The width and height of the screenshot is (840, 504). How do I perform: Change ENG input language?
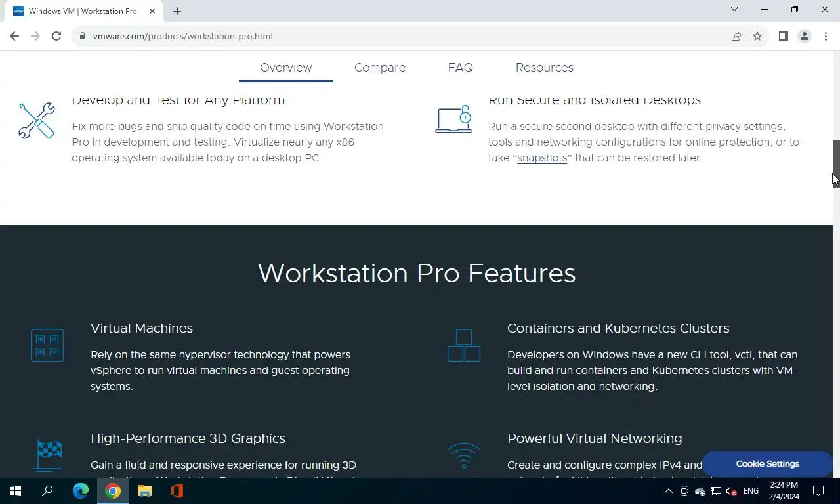(751, 491)
